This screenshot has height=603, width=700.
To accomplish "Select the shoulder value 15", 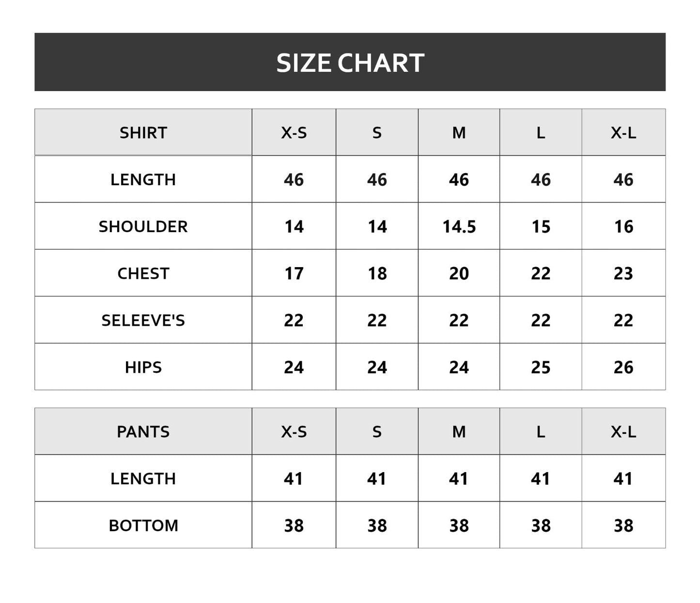I will pyautogui.click(x=541, y=227).
